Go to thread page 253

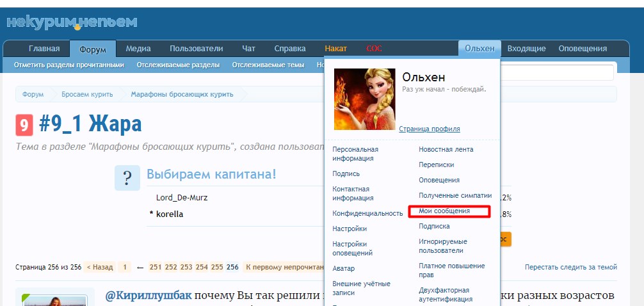point(186,267)
